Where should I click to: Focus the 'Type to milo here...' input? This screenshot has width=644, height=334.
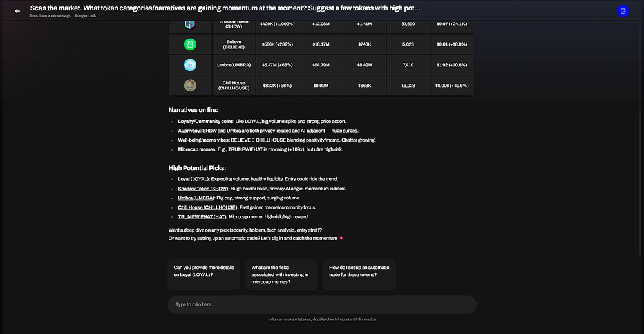[x=322, y=304]
